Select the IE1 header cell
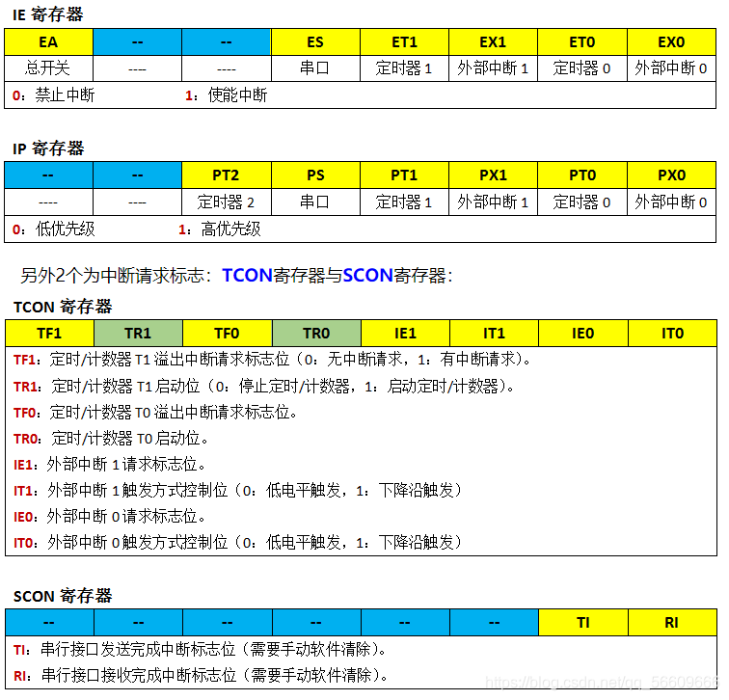The image size is (729, 700). tap(405, 334)
